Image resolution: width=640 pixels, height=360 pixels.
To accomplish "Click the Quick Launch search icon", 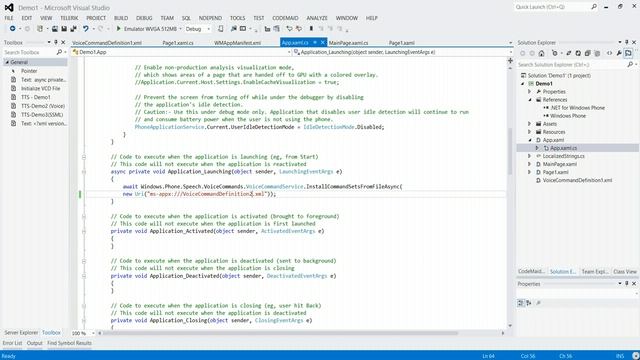I will (x=594, y=7).
